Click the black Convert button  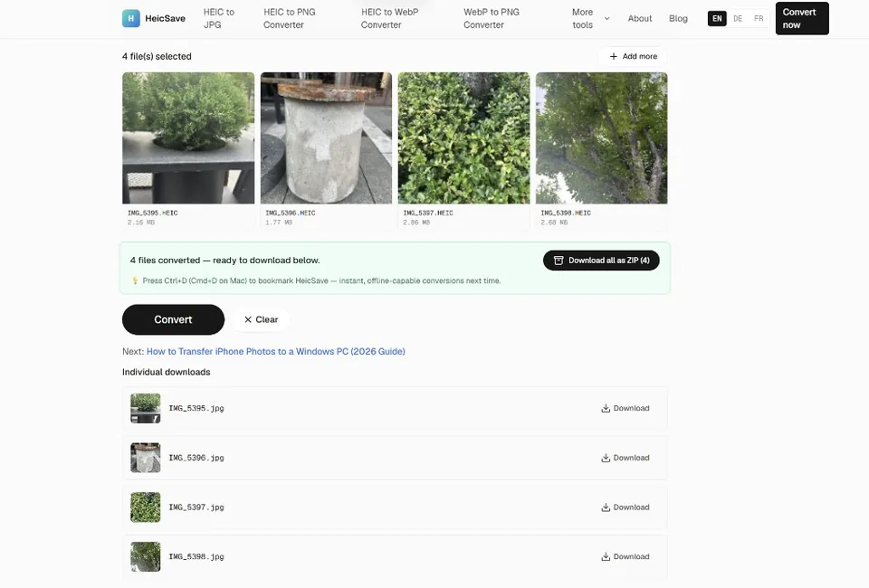tap(173, 319)
